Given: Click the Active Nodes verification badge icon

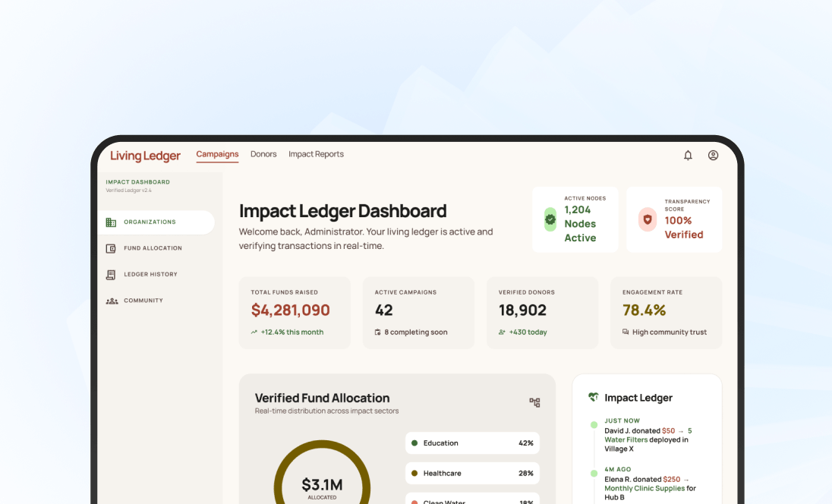Looking at the screenshot, I should tap(549, 219).
